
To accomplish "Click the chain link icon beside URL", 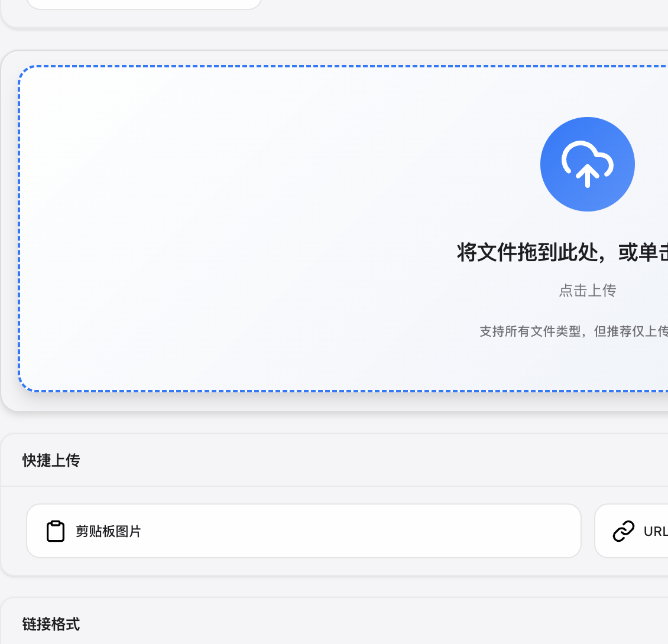I will (624, 531).
